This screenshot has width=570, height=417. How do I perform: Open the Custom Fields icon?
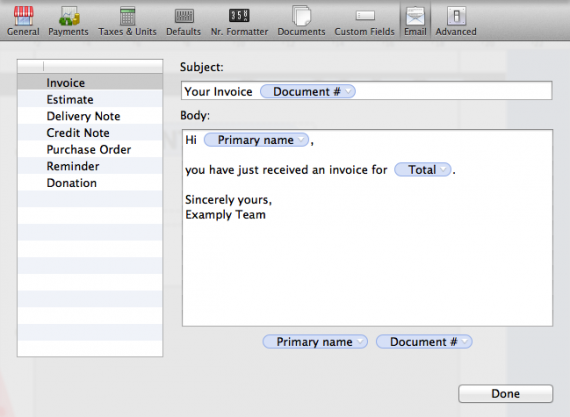(x=365, y=16)
